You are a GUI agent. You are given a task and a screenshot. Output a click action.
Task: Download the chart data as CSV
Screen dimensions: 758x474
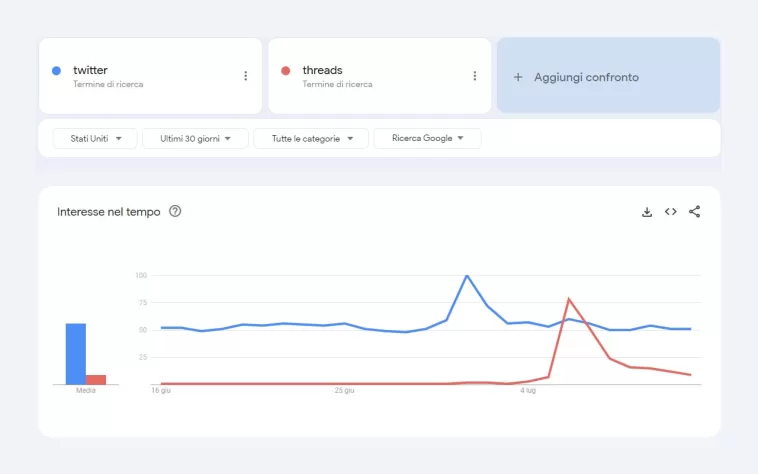647,212
